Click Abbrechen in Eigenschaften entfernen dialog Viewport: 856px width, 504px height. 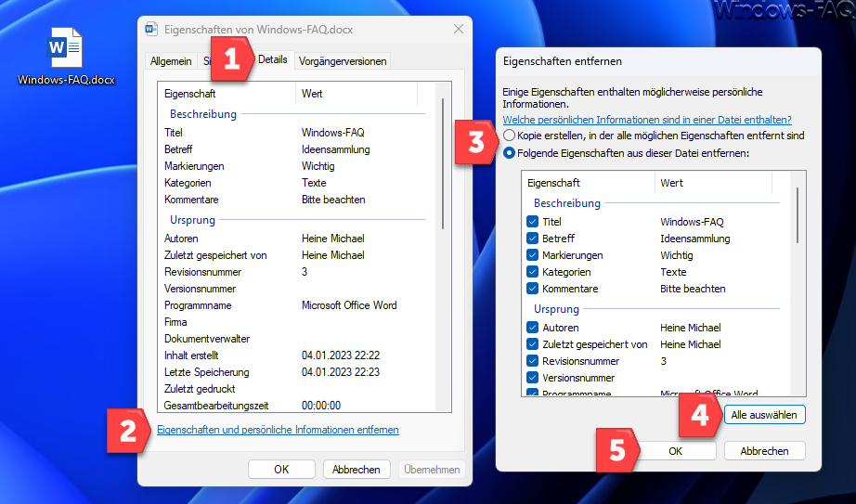[x=764, y=451]
